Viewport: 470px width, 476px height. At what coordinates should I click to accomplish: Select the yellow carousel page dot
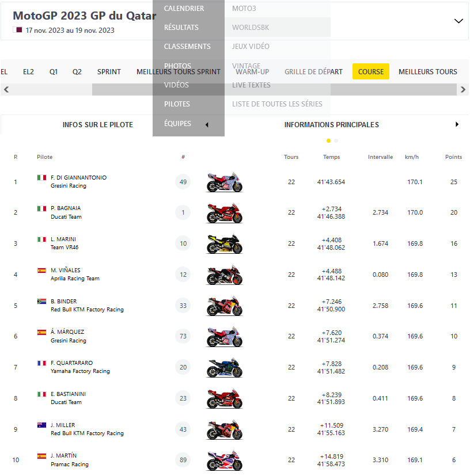[x=328, y=140]
